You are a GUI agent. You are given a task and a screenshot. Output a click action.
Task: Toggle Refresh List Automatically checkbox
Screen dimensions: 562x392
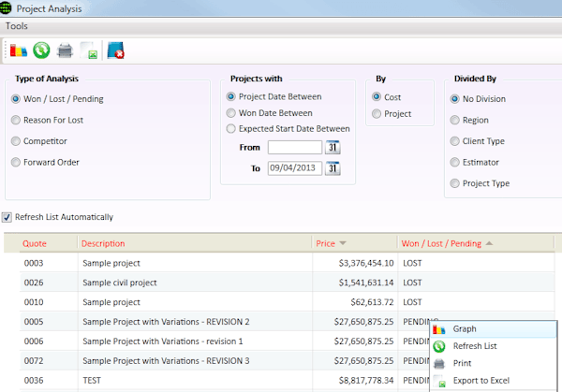coord(7,217)
